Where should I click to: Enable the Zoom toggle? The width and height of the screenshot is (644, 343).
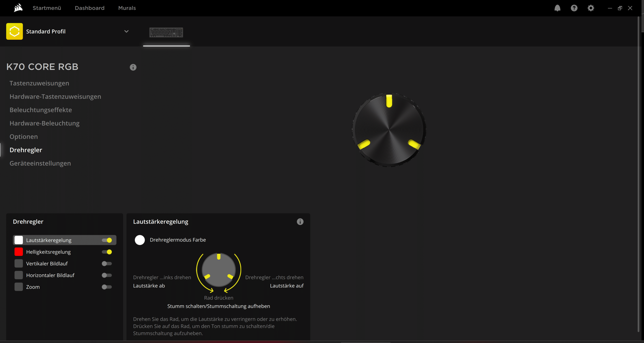[107, 287]
